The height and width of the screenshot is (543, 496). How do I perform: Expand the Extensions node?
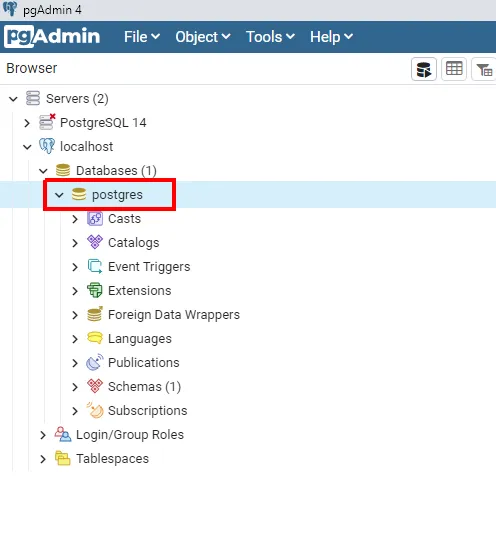75,291
